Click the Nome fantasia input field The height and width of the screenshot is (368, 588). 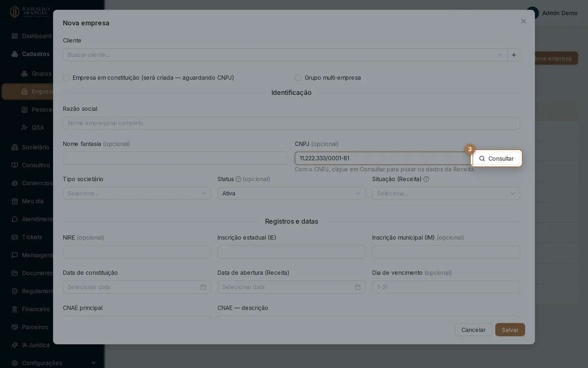point(176,158)
